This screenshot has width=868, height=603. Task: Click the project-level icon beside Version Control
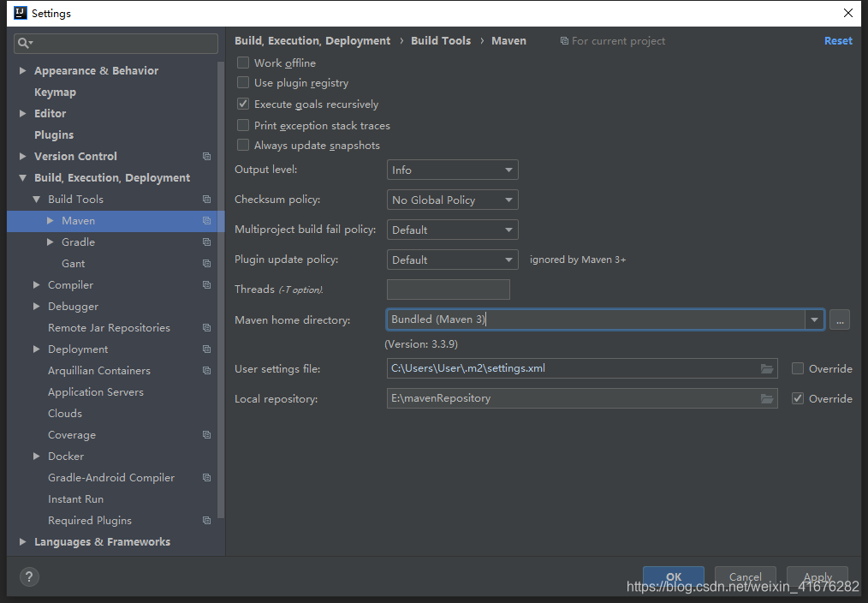click(x=206, y=157)
